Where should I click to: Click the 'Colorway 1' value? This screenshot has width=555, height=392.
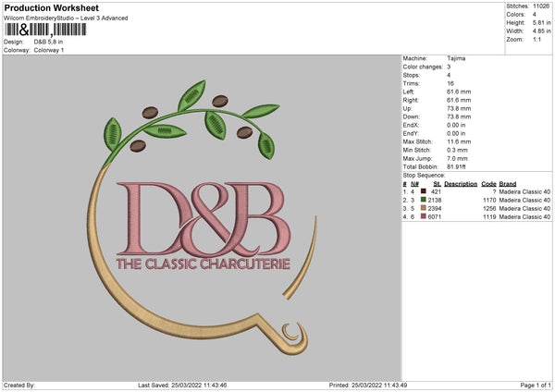point(49,50)
